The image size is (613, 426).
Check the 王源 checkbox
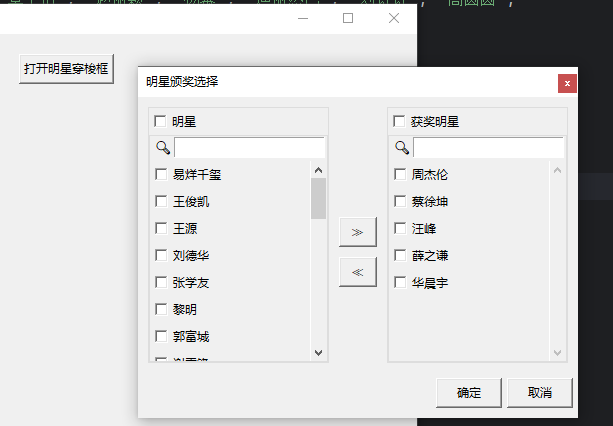(161, 228)
